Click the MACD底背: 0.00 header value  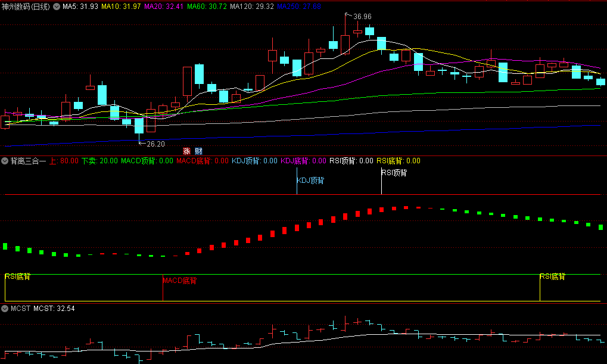[x=203, y=161]
